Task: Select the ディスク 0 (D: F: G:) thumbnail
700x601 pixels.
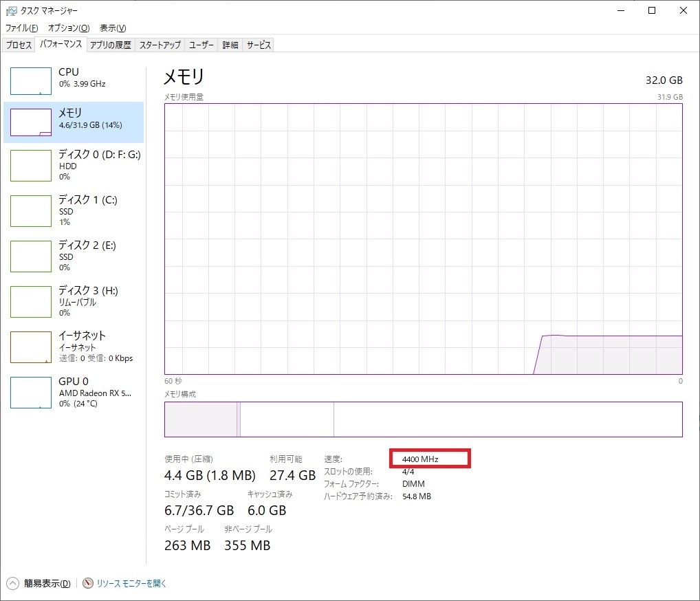Action: click(31, 166)
